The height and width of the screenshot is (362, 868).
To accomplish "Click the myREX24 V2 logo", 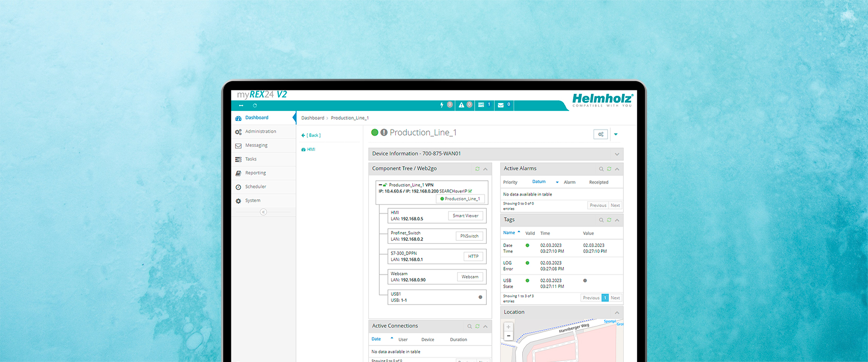I will coord(262,95).
